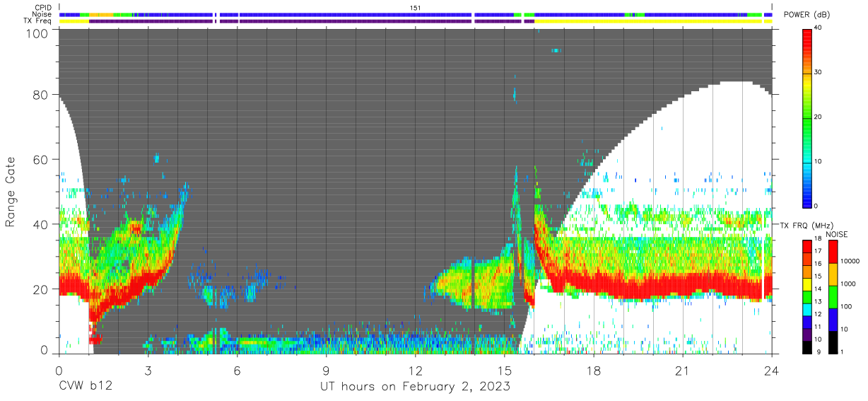Viewport: 868px width, 401px height.
Task: Click the 1000 tick on the NOISE legend
Action: tap(848, 284)
